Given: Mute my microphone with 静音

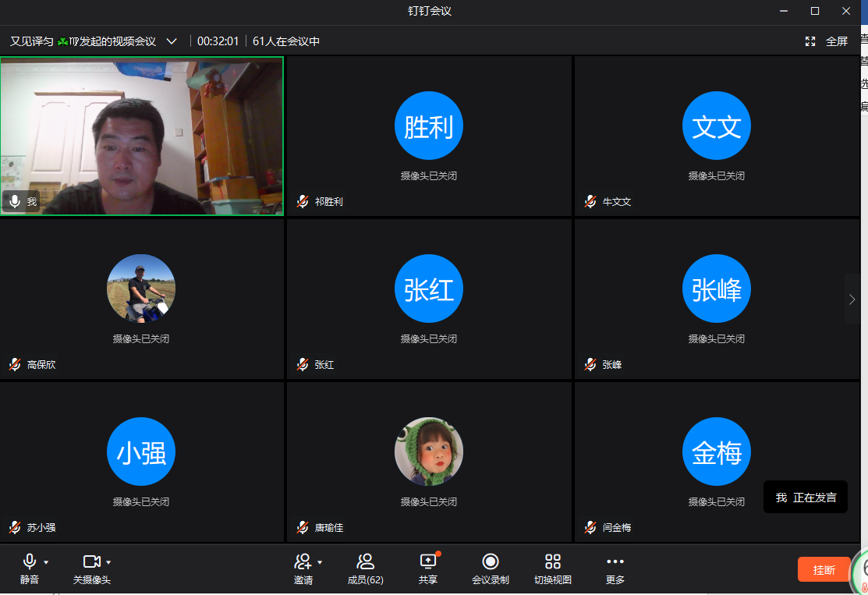Looking at the screenshot, I should click(x=30, y=561).
